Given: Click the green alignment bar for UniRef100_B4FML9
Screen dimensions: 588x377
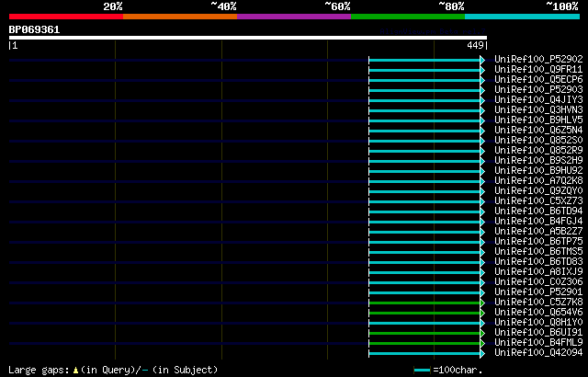Looking at the screenshot, I should click(x=426, y=343).
